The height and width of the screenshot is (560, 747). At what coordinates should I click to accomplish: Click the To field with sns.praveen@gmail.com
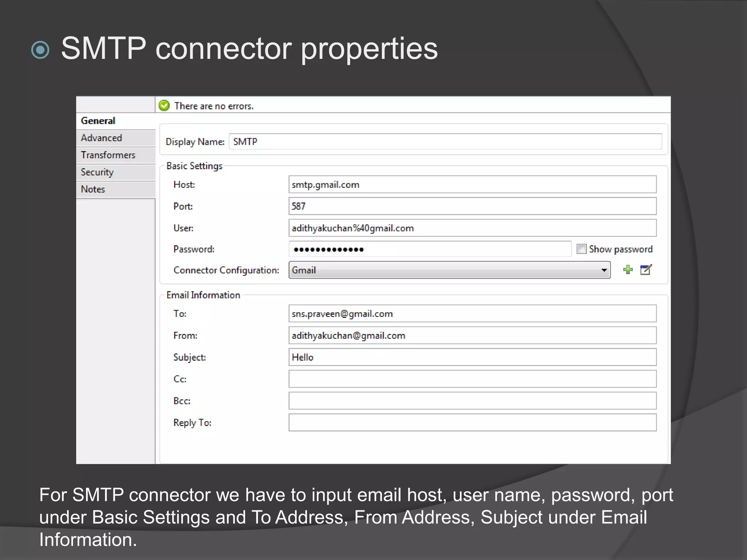472,314
